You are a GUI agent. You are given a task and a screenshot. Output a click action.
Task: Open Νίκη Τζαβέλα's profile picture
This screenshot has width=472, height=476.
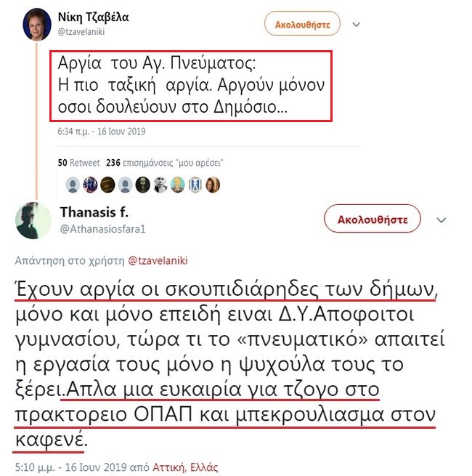click(37, 24)
